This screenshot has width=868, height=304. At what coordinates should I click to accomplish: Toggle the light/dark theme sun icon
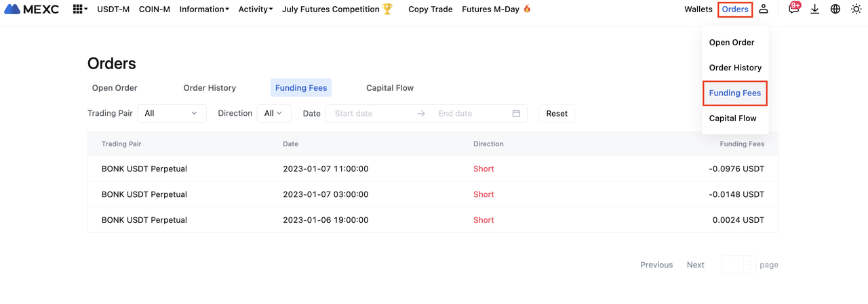[856, 9]
